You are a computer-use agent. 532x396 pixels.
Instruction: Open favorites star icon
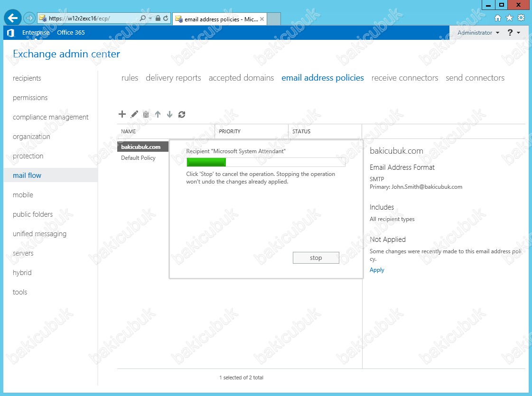(x=509, y=18)
